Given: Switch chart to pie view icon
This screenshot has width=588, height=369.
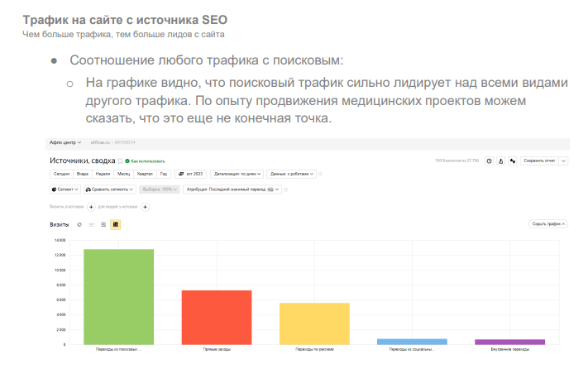Looking at the screenshot, I should [x=79, y=224].
